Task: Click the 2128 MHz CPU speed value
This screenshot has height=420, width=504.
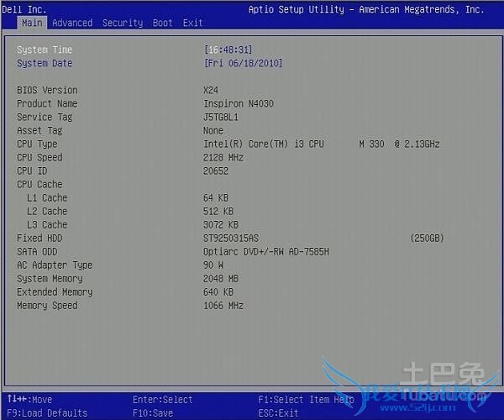Action: tap(223, 157)
